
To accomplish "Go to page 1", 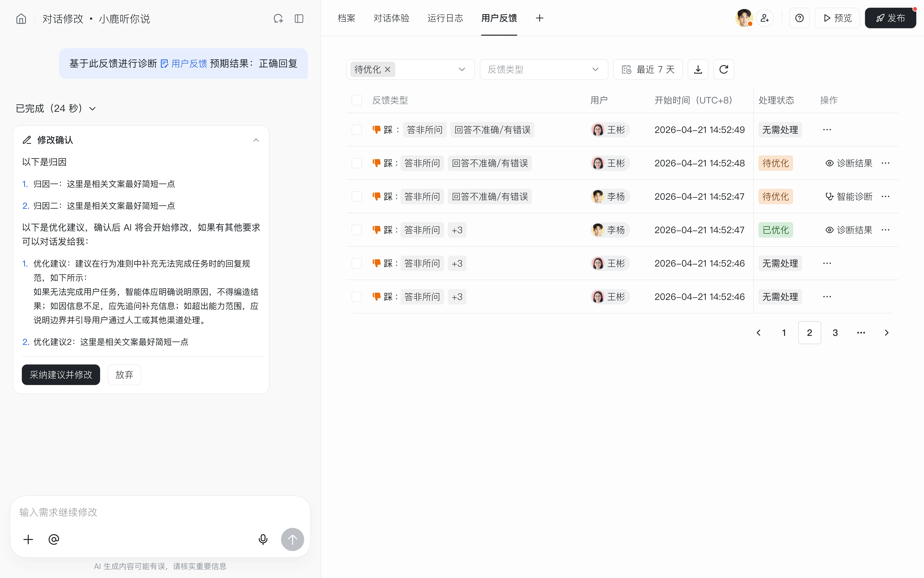I will coord(784,333).
